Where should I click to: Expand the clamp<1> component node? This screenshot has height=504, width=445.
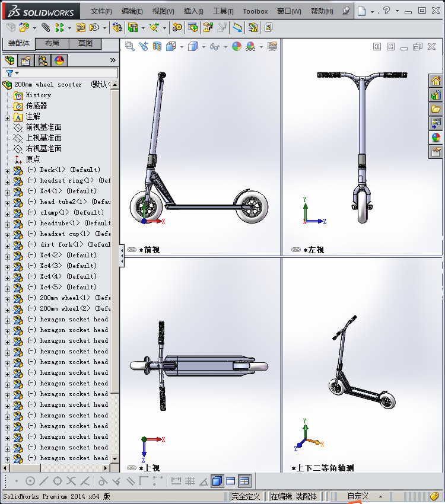click(x=7, y=215)
